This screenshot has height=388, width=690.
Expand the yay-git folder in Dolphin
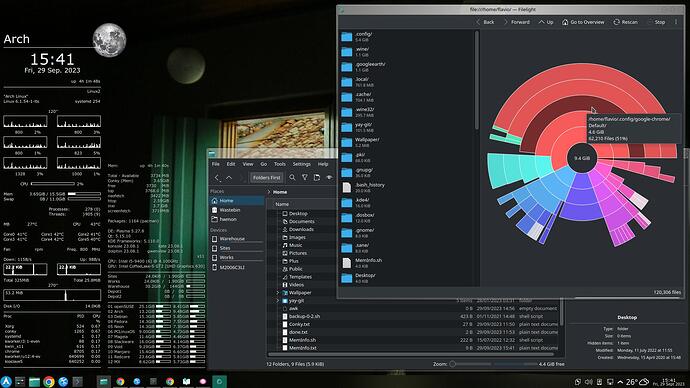point(278,300)
